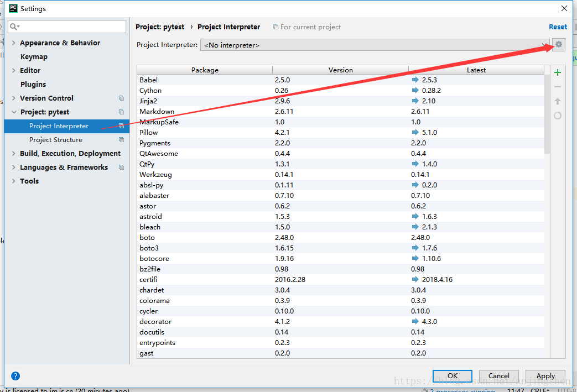Screen dimensions: 577x392
Task: Select the QtAwesome package row
Action: coord(341,153)
